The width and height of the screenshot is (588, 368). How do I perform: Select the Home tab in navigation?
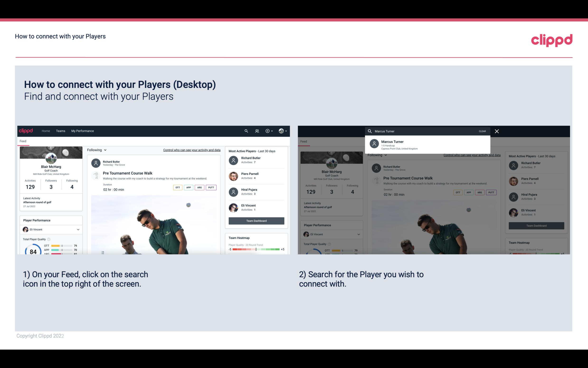(46, 131)
